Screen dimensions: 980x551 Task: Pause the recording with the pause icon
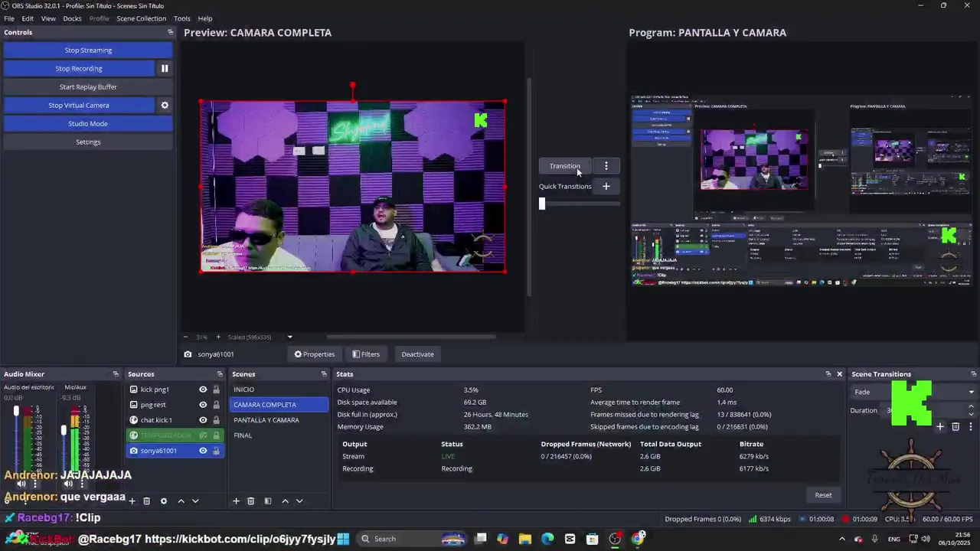click(164, 68)
